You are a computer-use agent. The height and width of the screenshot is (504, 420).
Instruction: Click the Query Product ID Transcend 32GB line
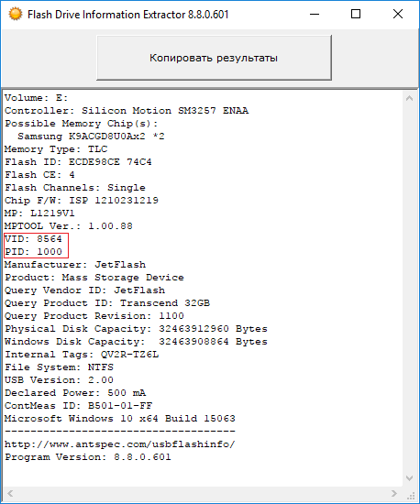point(107,303)
